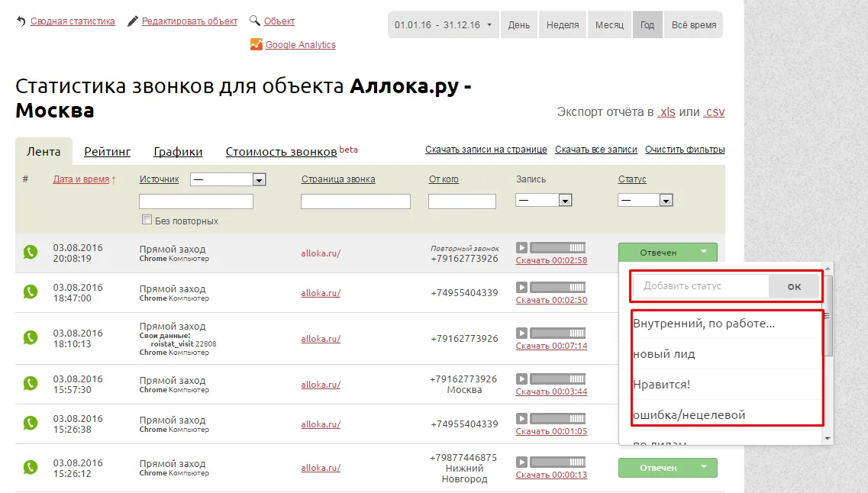Sort by Страница звонка column
This screenshot has height=493, width=868.
(338, 179)
